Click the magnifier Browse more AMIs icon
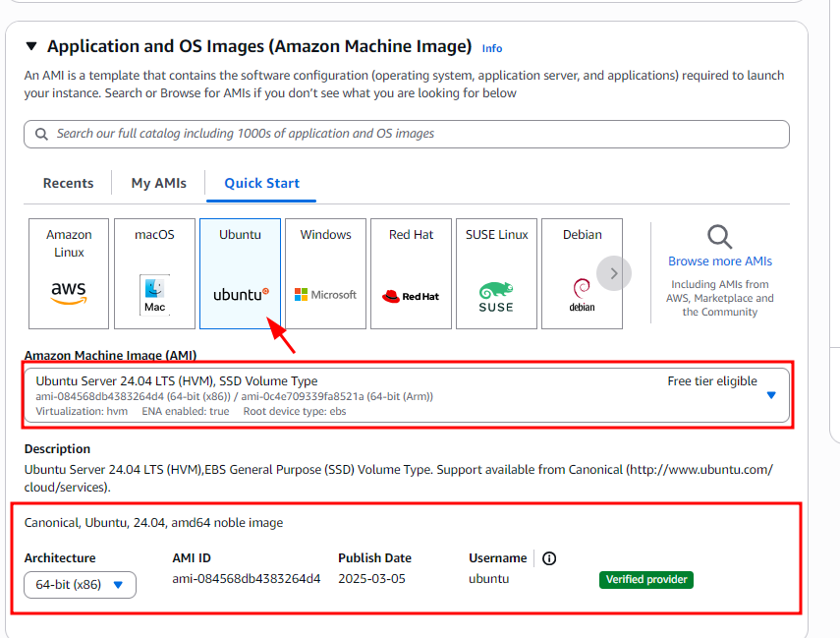This screenshot has height=638, width=840. click(x=720, y=237)
